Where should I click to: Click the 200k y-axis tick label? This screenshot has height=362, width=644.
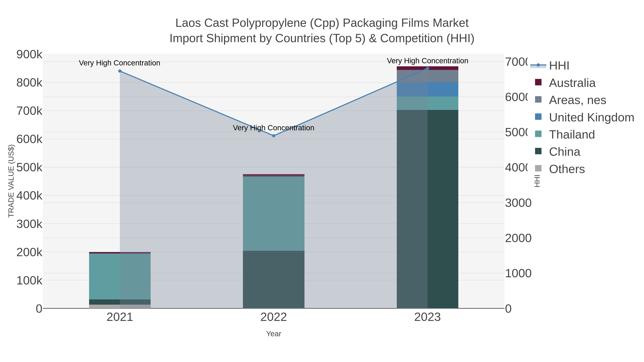pos(29,252)
